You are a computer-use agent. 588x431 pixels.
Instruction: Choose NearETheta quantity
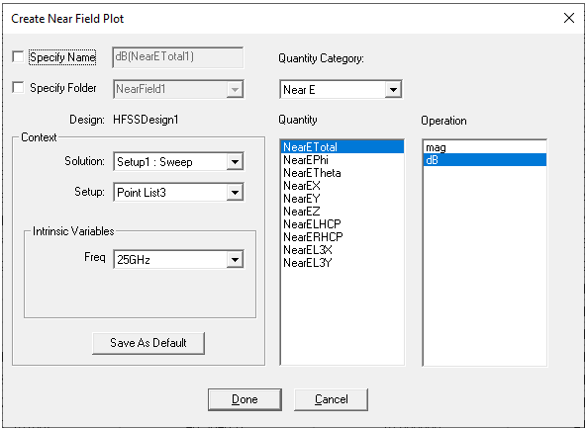point(342,173)
